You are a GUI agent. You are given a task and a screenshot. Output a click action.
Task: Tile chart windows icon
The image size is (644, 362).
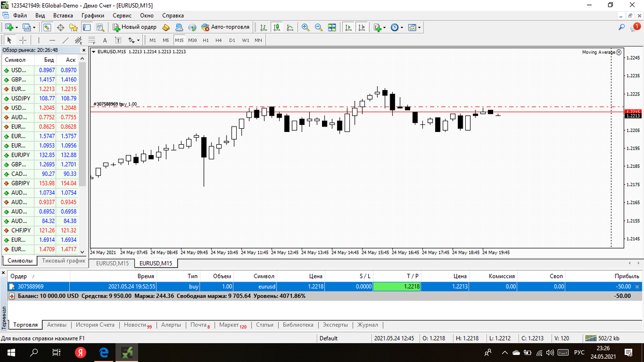pos(332,27)
